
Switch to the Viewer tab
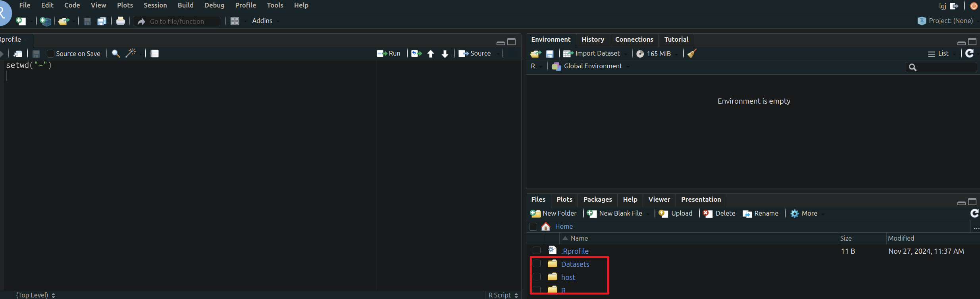click(x=659, y=199)
